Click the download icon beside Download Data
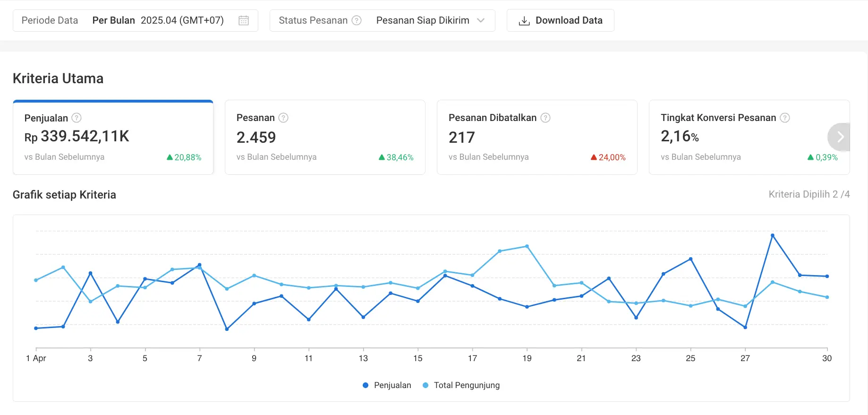868x415 pixels. tap(524, 21)
